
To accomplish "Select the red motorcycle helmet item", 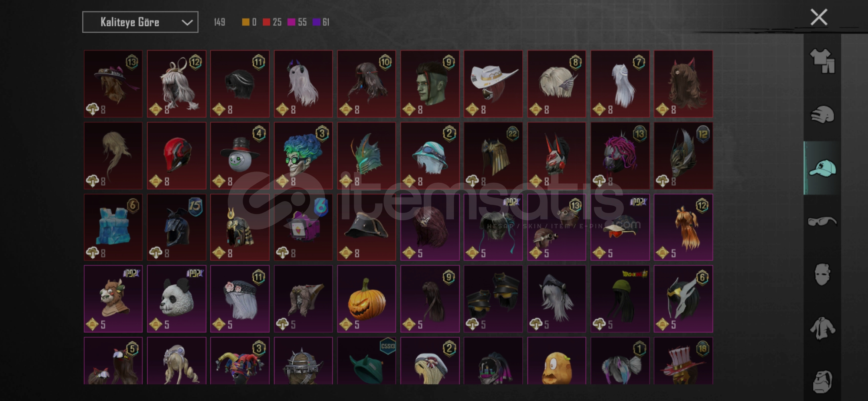I will click(177, 156).
